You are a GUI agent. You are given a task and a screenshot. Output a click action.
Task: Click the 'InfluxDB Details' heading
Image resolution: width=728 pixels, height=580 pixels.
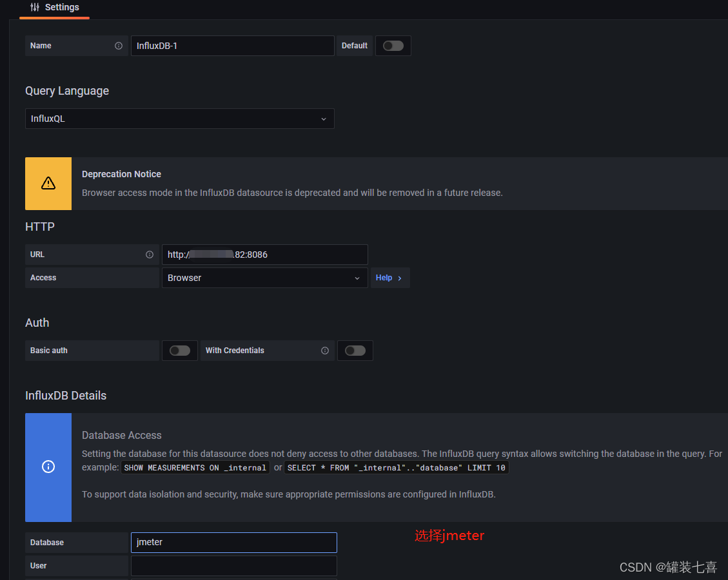[66, 396]
